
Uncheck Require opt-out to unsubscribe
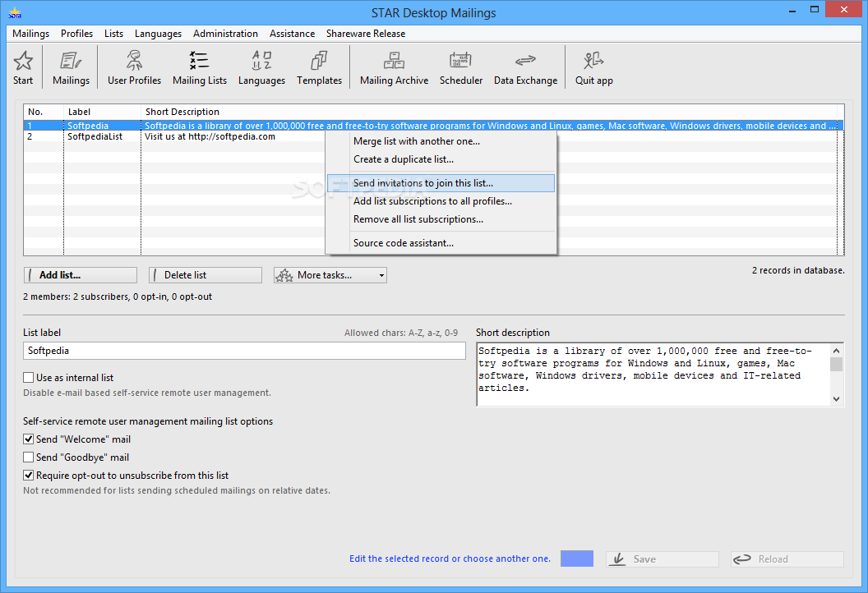click(28, 476)
